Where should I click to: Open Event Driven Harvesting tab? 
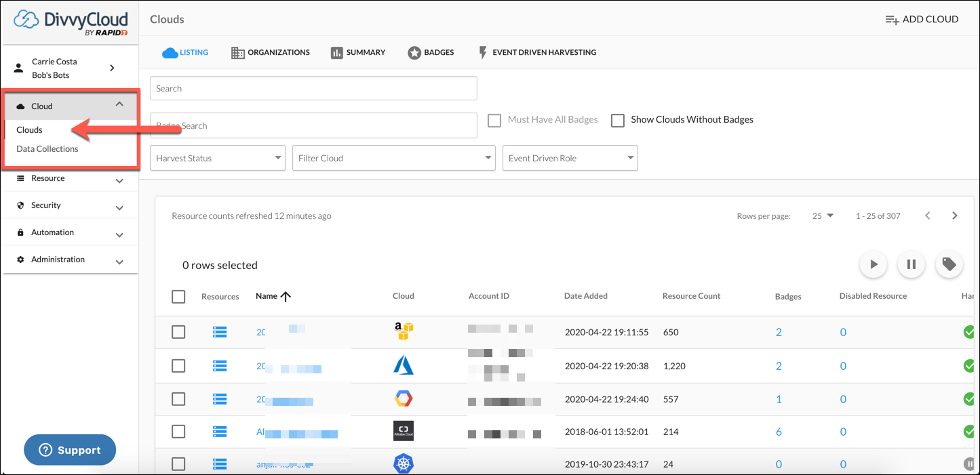[x=537, y=52]
